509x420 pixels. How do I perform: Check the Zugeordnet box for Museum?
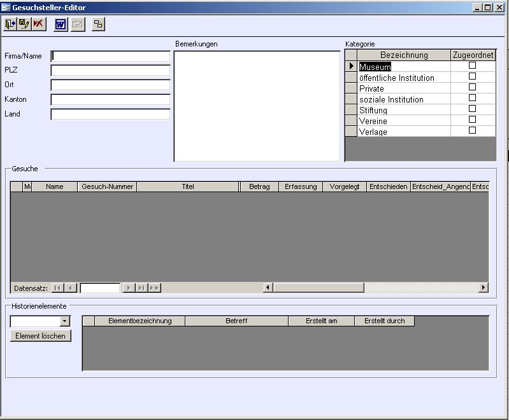pos(472,66)
